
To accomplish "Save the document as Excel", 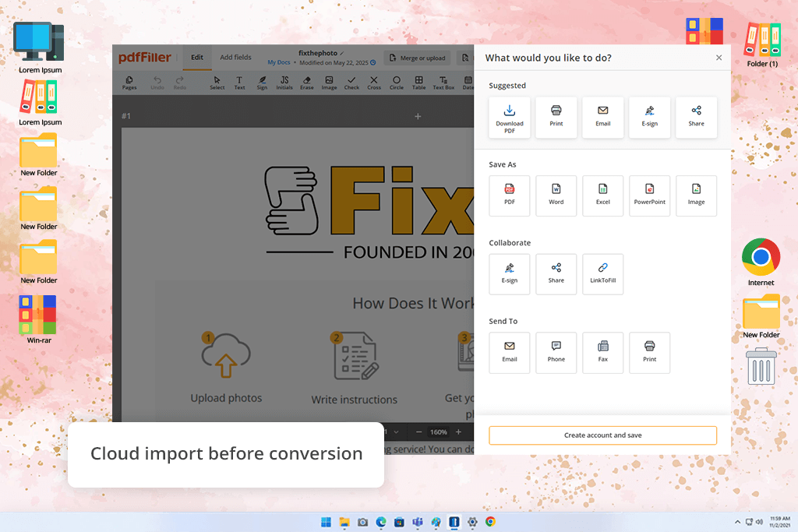I will pos(603,196).
